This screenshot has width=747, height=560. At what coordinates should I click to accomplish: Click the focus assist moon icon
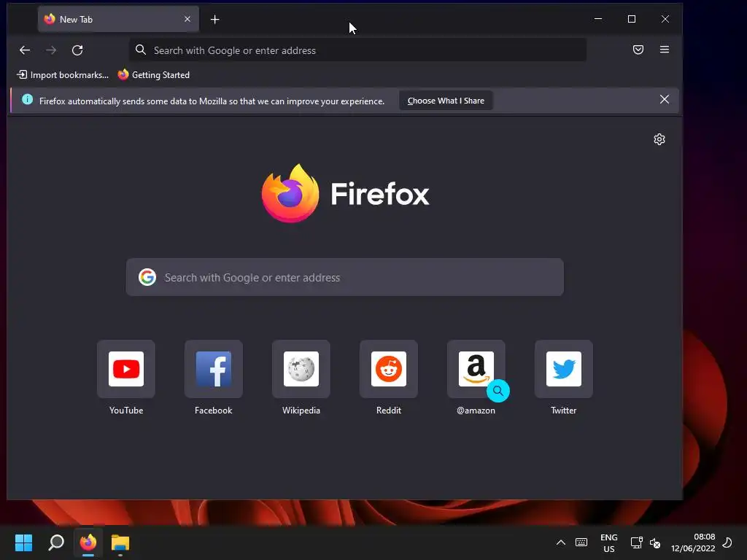tap(727, 542)
